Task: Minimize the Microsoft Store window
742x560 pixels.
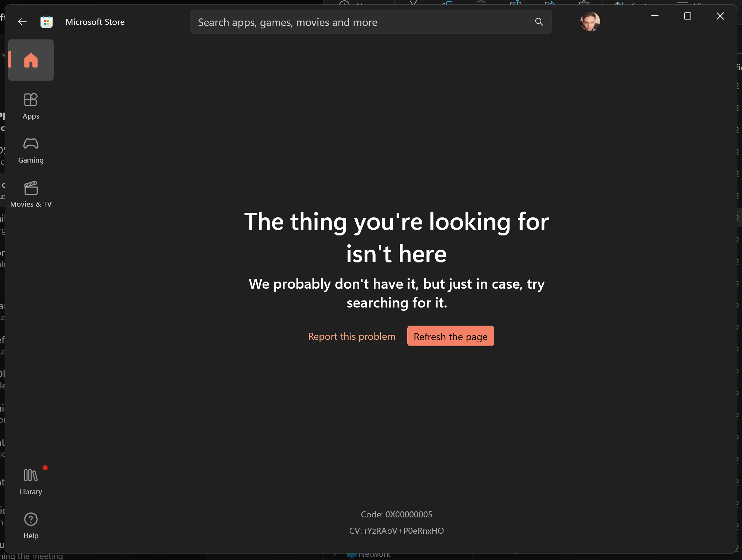Action: point(655,16)
